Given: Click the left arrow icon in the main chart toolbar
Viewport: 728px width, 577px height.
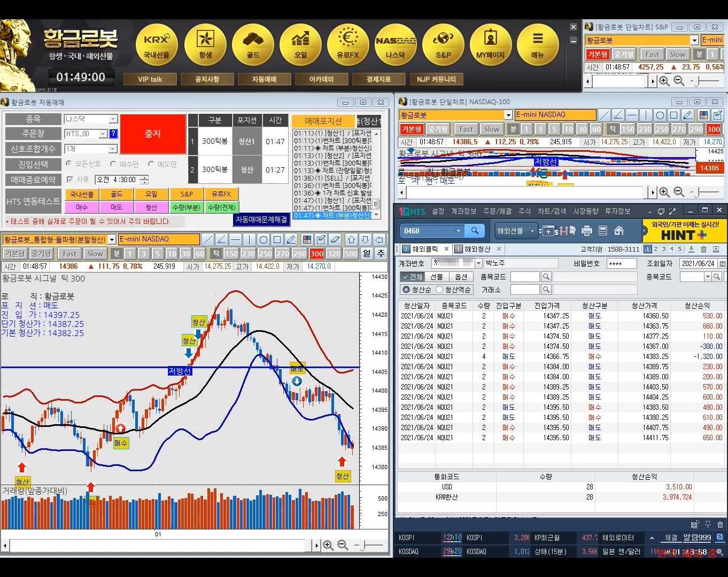Looking at the screenshot, I should point(379,239).
